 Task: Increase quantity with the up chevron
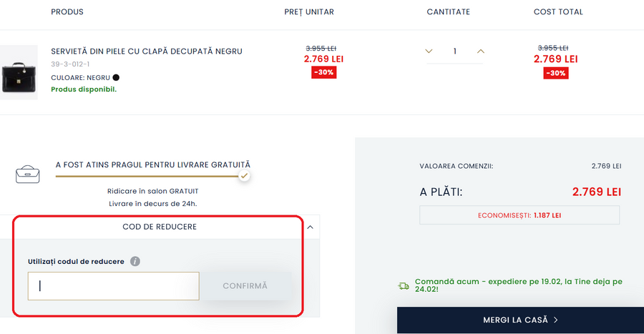(481, 51)
